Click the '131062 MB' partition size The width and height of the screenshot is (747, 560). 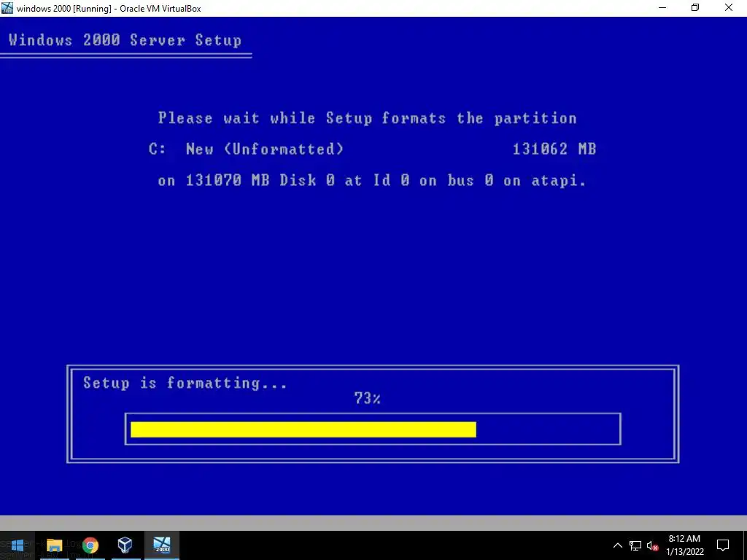click(x=554, y=149)
